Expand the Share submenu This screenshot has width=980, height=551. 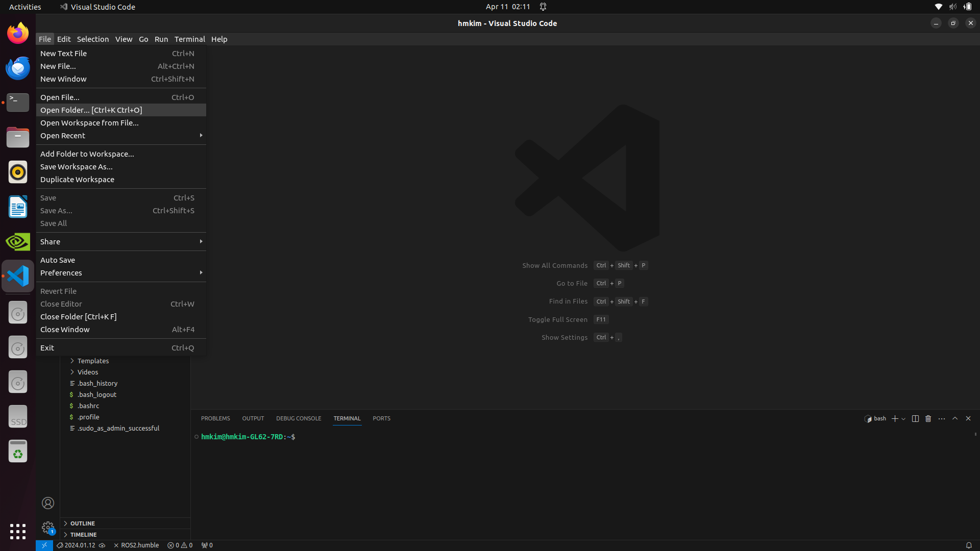(x=121, y=242)
